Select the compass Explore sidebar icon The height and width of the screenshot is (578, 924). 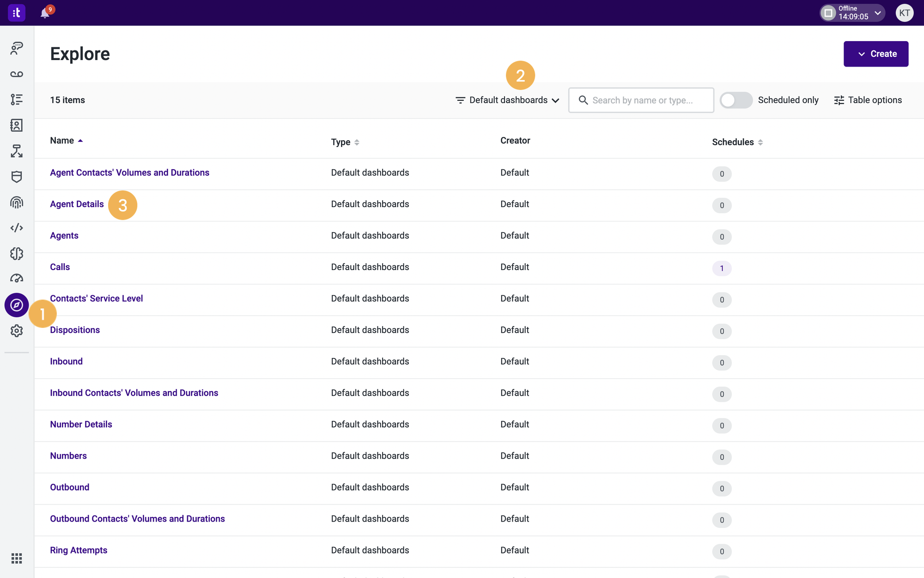pos(17,305)
